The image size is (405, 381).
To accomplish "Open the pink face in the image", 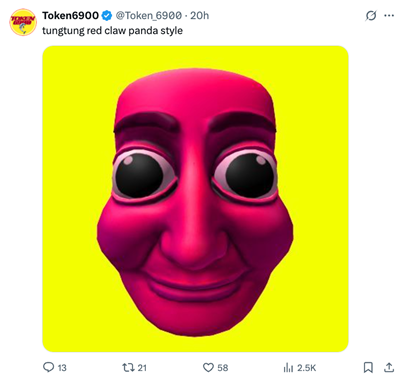I will point(195,200).
